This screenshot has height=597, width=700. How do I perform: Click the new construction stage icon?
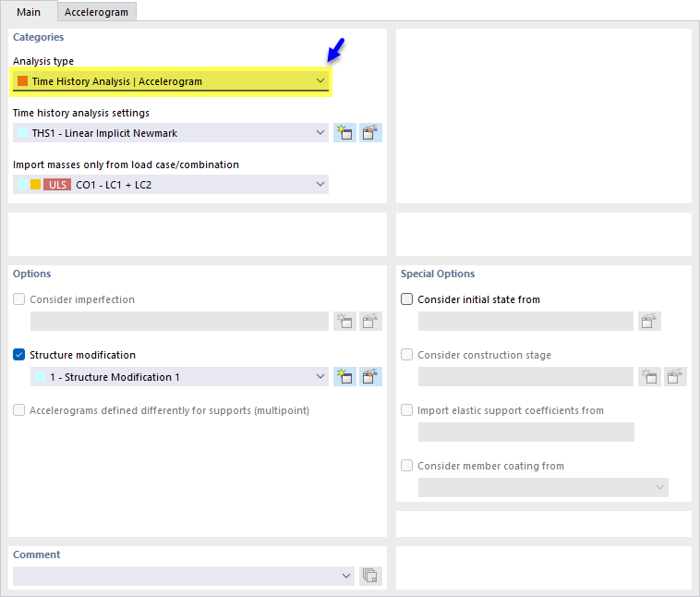649,377
